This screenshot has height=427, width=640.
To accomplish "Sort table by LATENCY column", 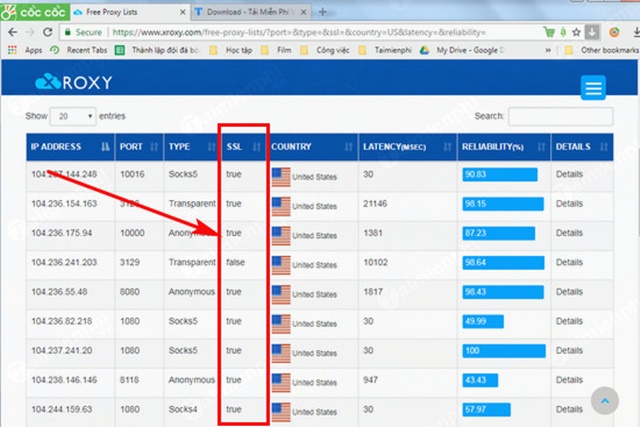I will point(405,147).
